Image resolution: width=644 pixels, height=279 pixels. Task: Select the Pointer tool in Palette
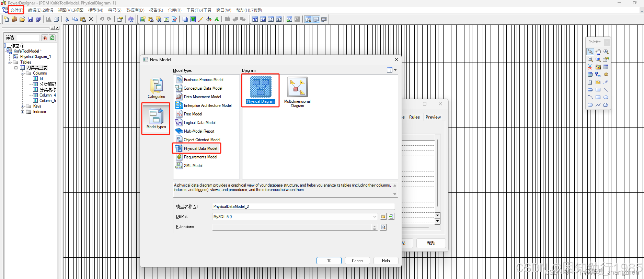click(590, 52)
